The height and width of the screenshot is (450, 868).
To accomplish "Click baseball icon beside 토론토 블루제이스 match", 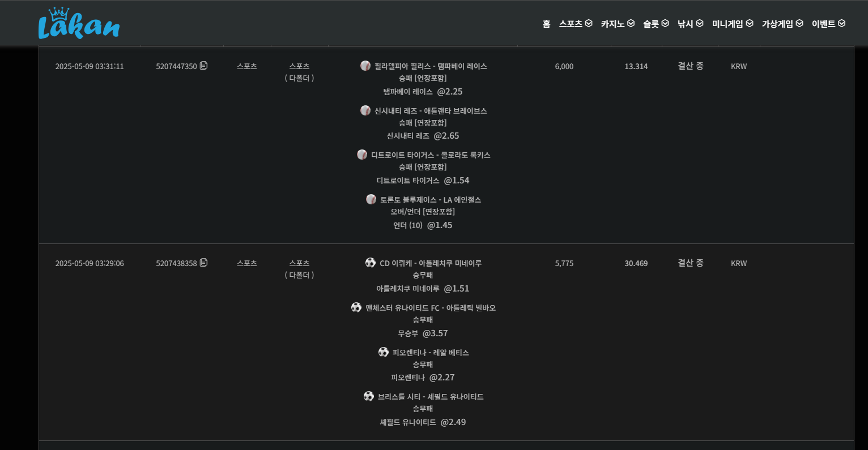I will (371, 199).
